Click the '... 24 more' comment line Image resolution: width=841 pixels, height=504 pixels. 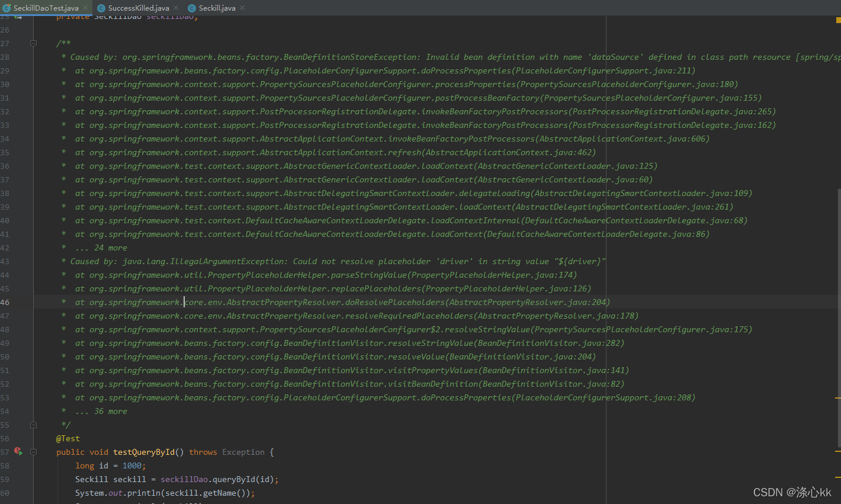101,248
